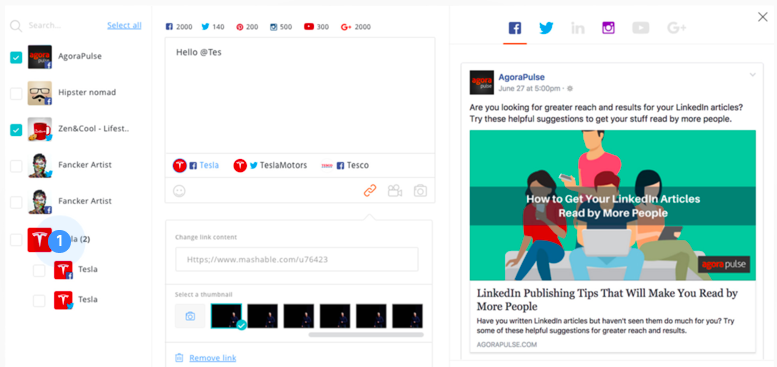Click the Zen&Cool red mug avatar

tap(40, 129)
